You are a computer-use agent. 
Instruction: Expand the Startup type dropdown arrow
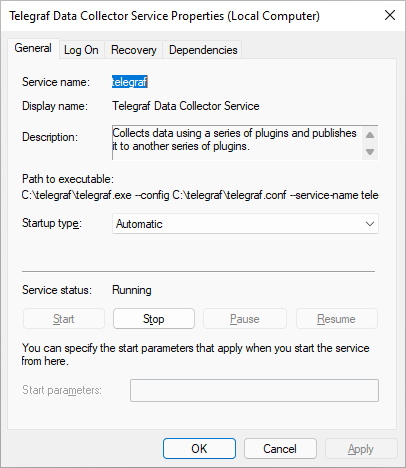pyautogui.click(x=370, y=224)
